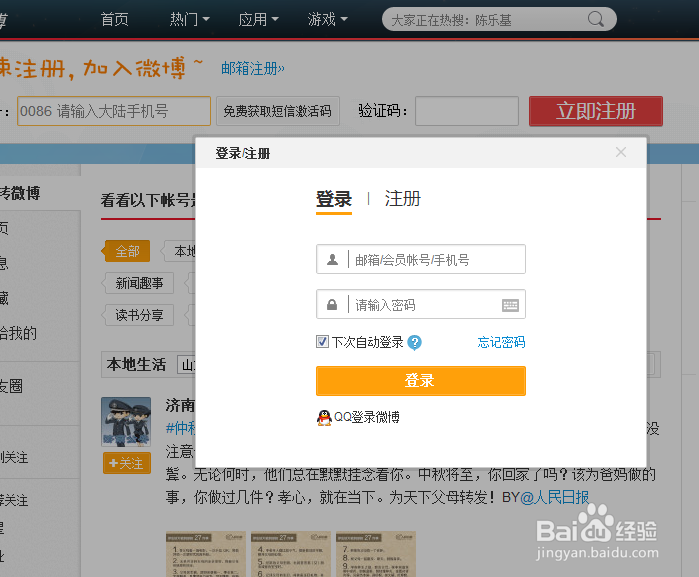Focus the 0086 phone number input field
699x577 pixels.
(114, 111)
